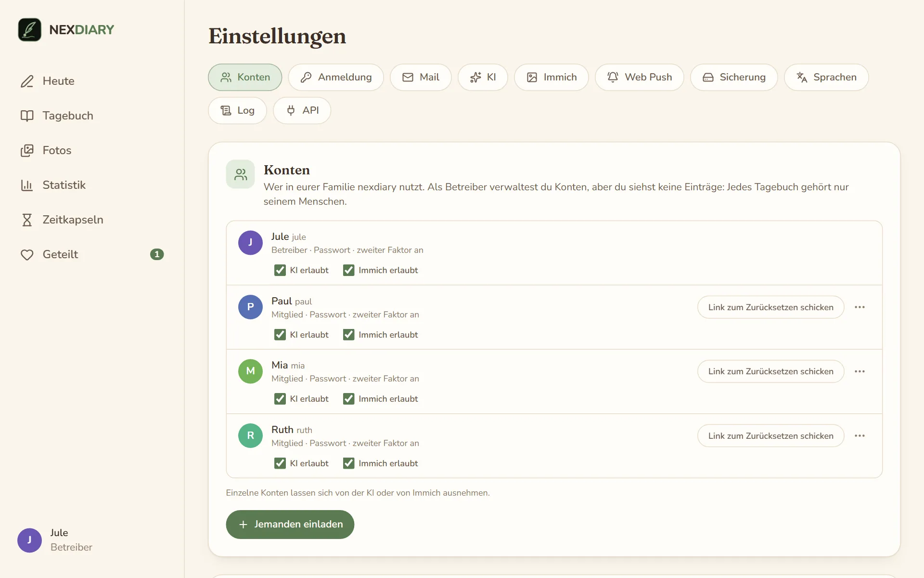924x578 pixels.
Task: Open Tagebuch via its book icon
Action: 27,116
